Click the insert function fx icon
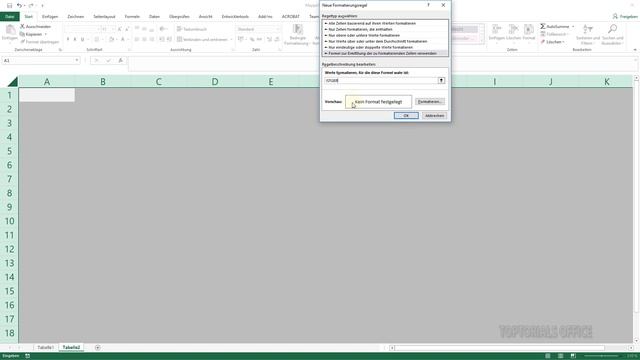The width and height of the screenshot is (640, 360). pyautogui.click(x=120, y=60)
